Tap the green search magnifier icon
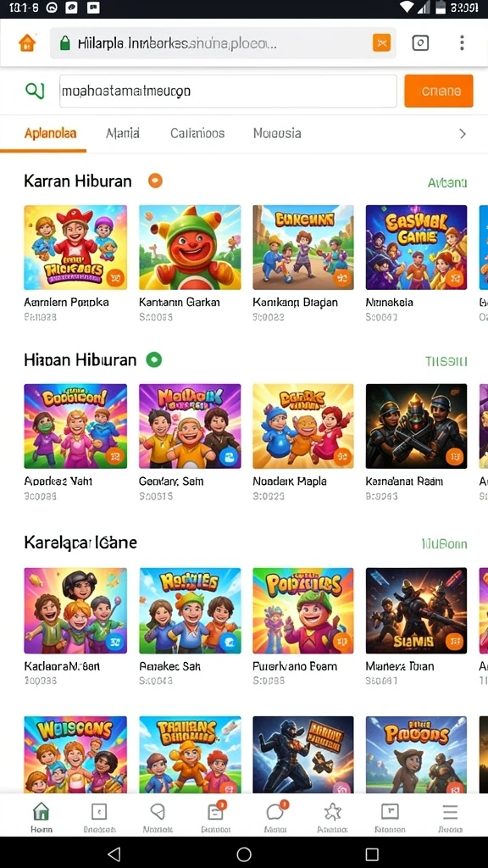488x868 pixels. [x=35, y=91]
